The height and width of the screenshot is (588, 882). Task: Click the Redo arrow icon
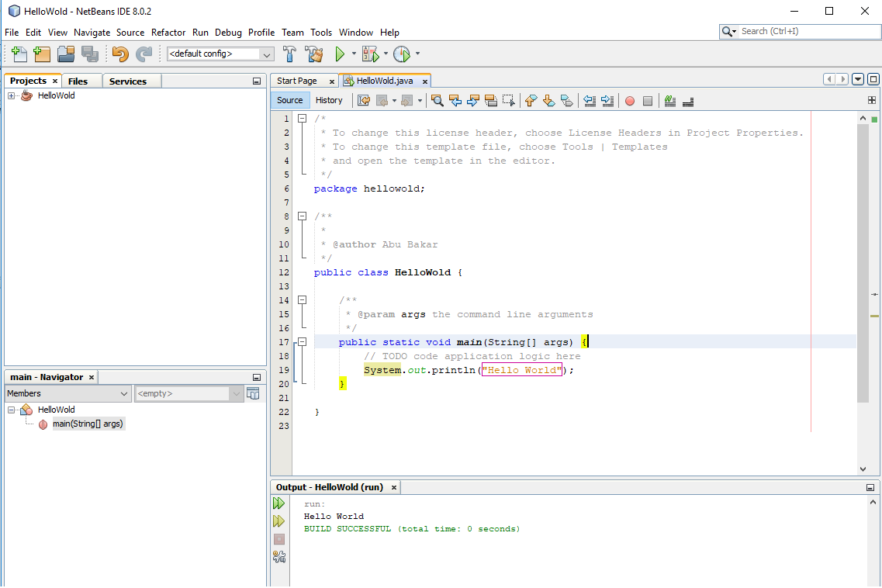(144, 54)
